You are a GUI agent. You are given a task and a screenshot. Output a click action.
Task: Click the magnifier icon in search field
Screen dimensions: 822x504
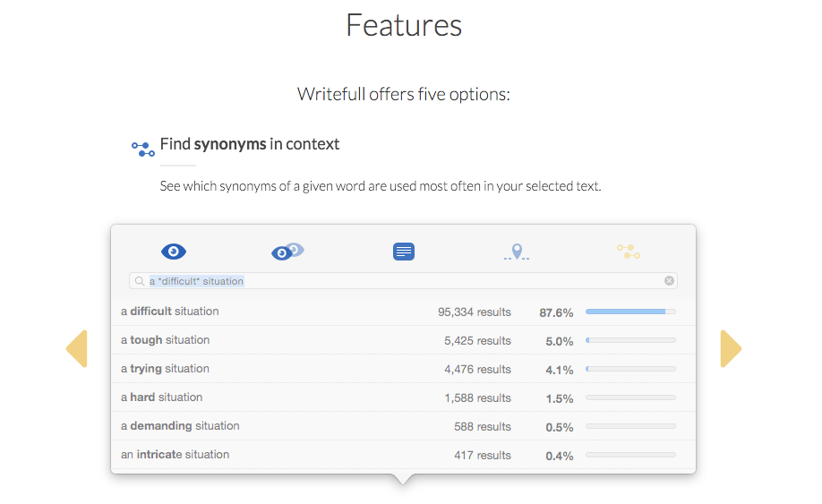[140, 281]
